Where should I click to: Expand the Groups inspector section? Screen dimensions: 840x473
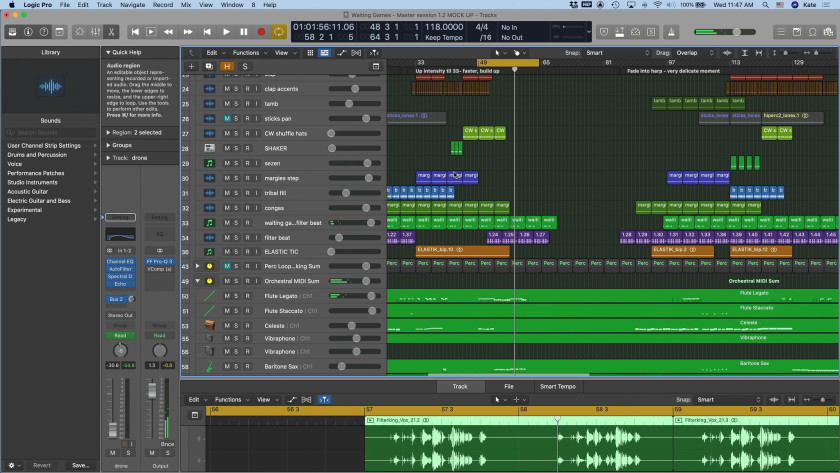tap(108, 145)
